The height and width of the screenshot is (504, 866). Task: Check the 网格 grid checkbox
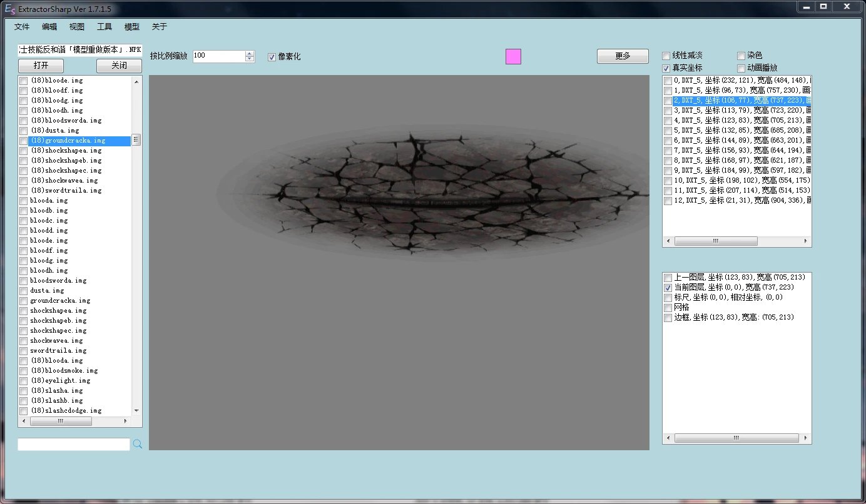click(668, 308)
